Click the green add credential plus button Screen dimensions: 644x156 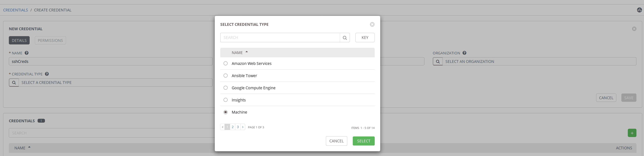click(632, 133)
